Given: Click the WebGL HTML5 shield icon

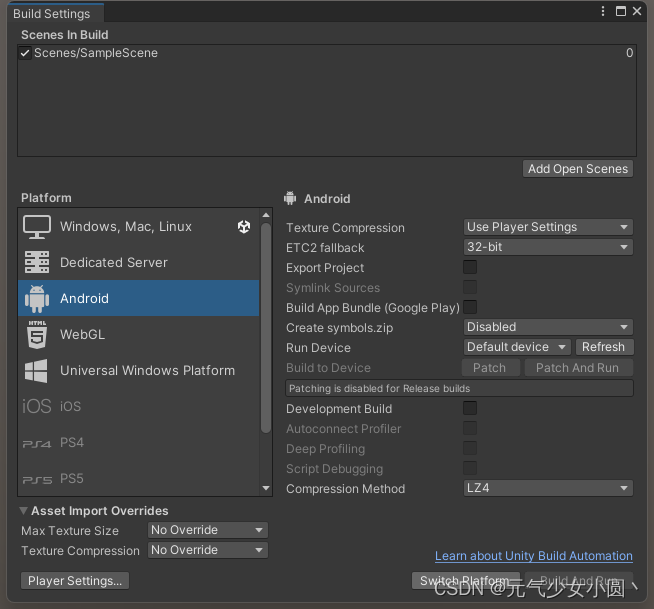Looking at the screenshot, I should pyautogui.click(x=37, y=335).
